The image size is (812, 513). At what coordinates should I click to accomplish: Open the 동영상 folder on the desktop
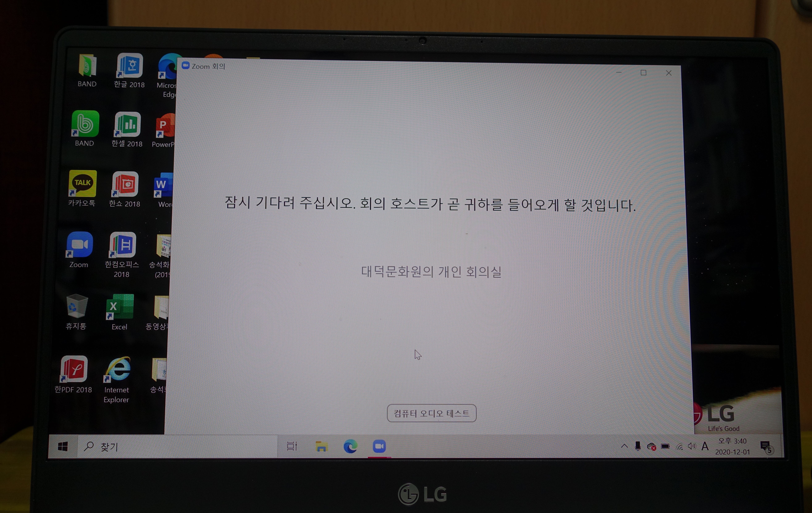click(157, 313)
